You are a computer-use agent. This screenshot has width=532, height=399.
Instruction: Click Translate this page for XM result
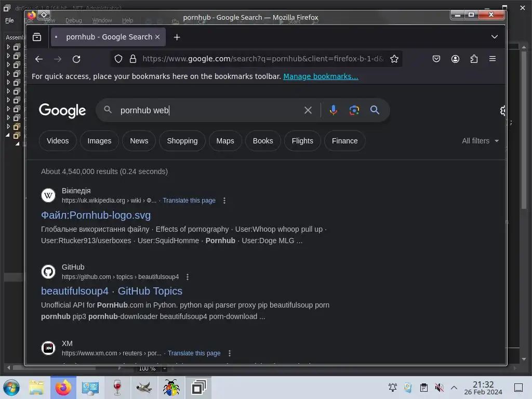(x=194, y=353)
